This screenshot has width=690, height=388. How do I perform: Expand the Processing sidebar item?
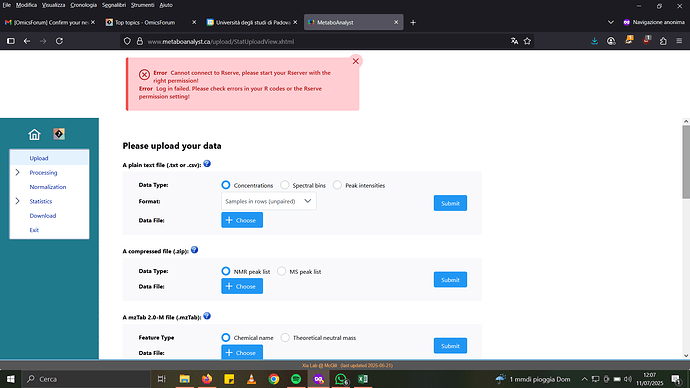pyautogui.click(x=18, y=172)
